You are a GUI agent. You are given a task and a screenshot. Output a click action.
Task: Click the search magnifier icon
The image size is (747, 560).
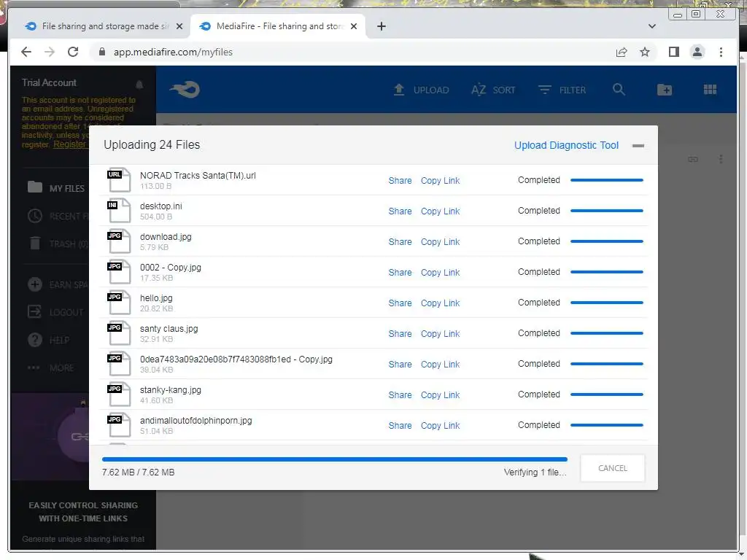click(619, 89)
